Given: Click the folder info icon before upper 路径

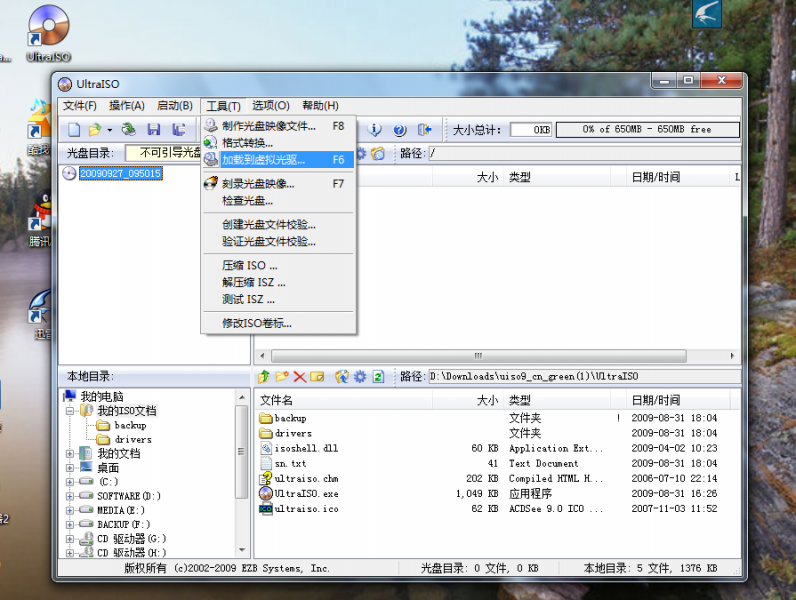Looking at the screenshot, I should [378, 153].
